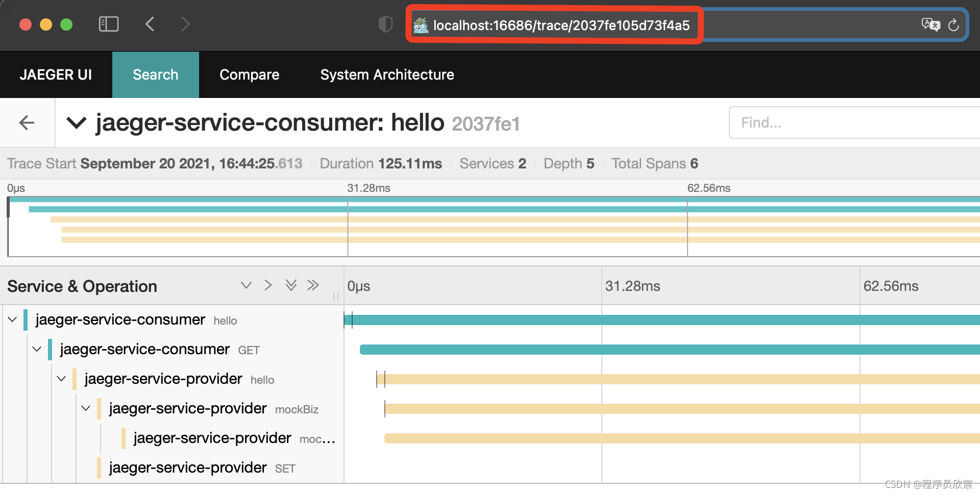Image resolution: width=980 pixels, height=494 pixels.
Task: Collapse all spans double-arrow icon
Action: (313, 285)
